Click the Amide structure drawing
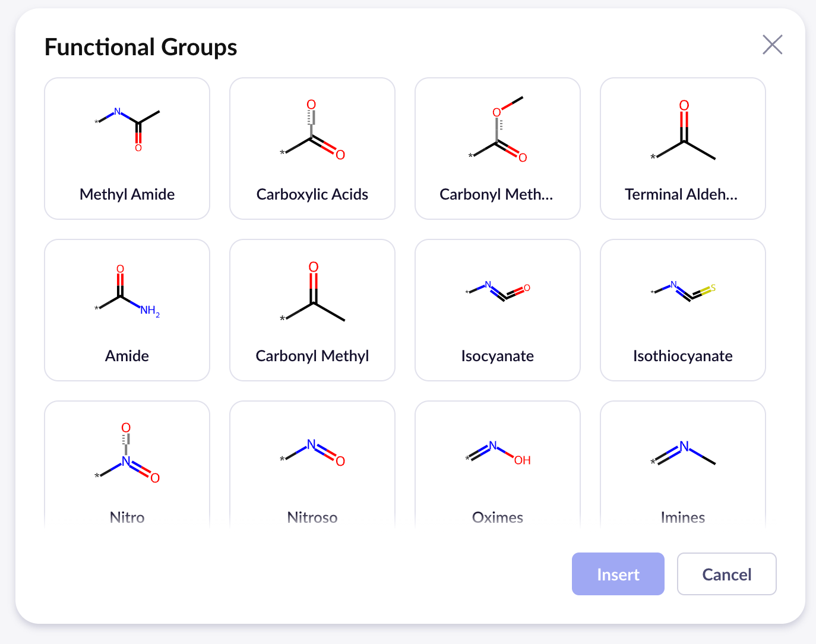 pyautogui.click(x=127, y=292)
